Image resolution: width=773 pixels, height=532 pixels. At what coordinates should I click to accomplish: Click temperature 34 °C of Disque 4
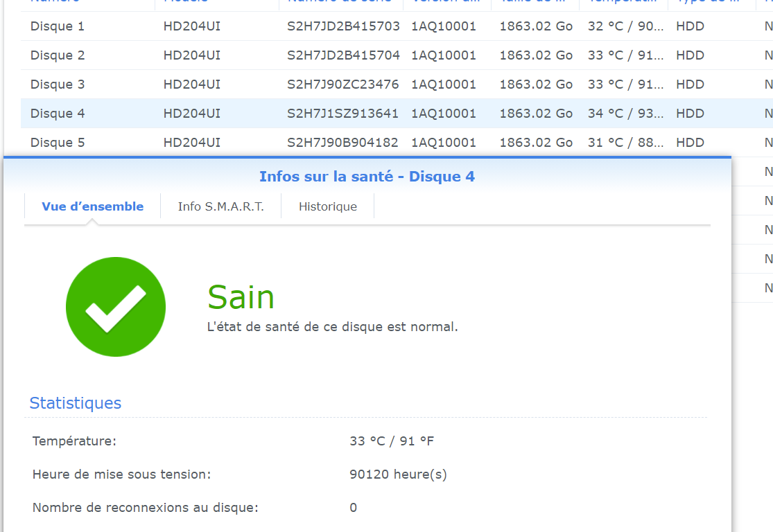pos(625,114)
